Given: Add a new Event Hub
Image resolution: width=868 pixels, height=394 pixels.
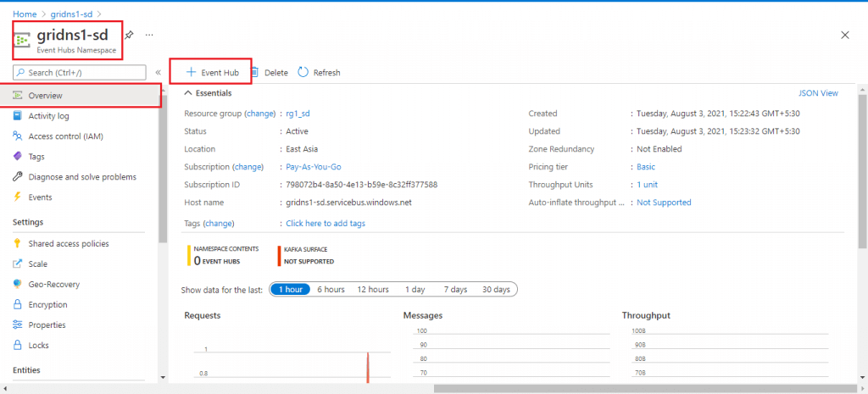Looking at the screenshot, I should pos(212,73).
